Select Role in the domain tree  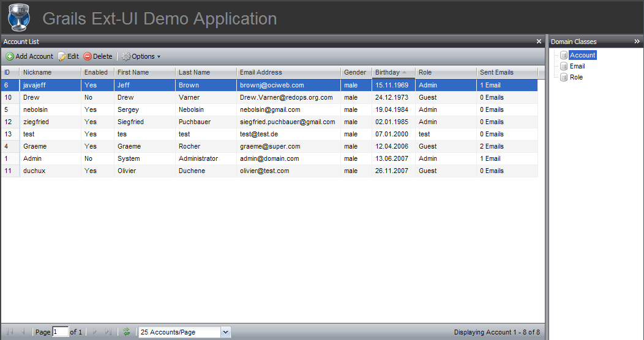tap(576, 77)
